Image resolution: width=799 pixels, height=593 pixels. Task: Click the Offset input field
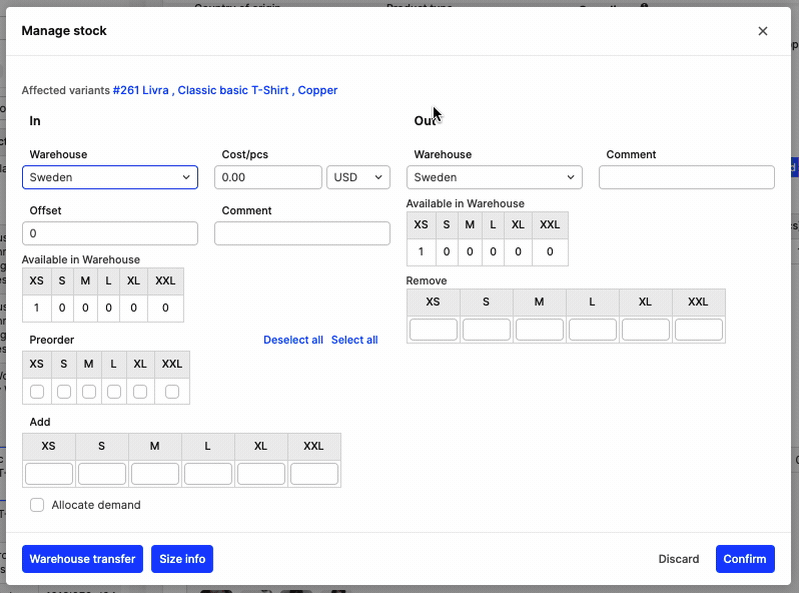pos(110,233)
